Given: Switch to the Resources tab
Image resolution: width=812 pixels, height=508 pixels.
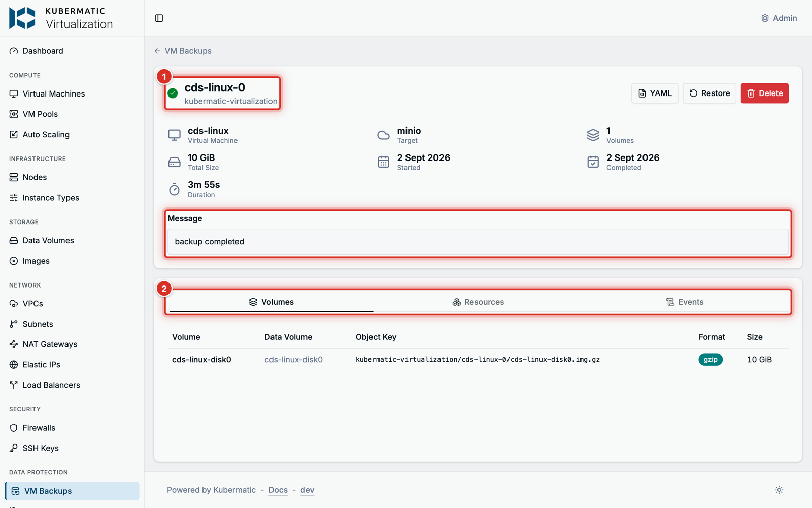Looking at the screenshot, I should click(478, 302).
